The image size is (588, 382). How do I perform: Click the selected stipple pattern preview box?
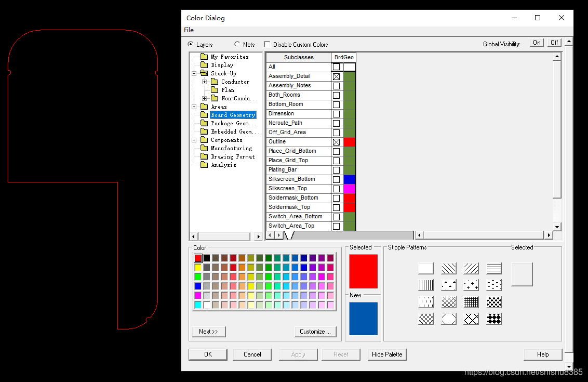[522, 274]
